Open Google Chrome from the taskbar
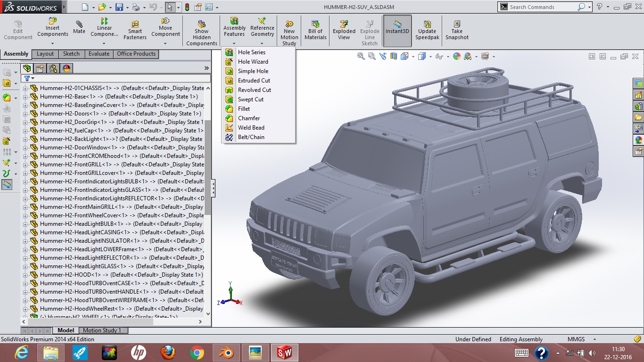 click(197, 352)
